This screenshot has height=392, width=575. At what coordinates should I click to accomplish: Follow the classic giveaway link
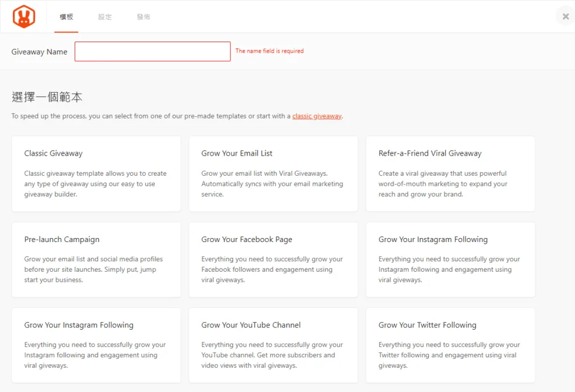[317, 116]
